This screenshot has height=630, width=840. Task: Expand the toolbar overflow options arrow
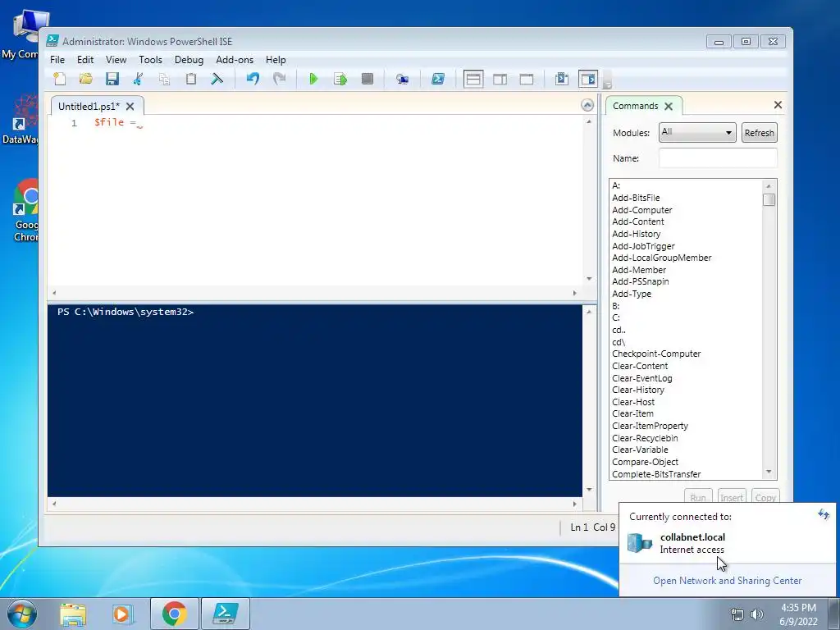608,84
